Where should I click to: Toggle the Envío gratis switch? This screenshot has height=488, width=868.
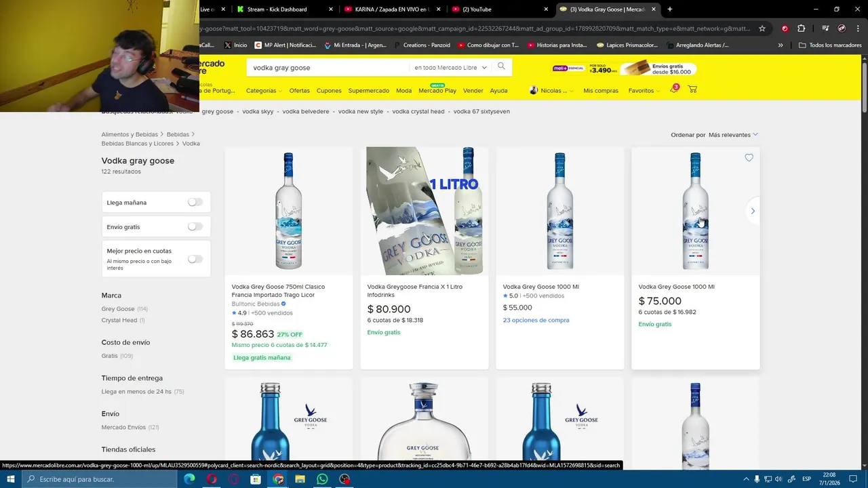click(x=195, y=226)
